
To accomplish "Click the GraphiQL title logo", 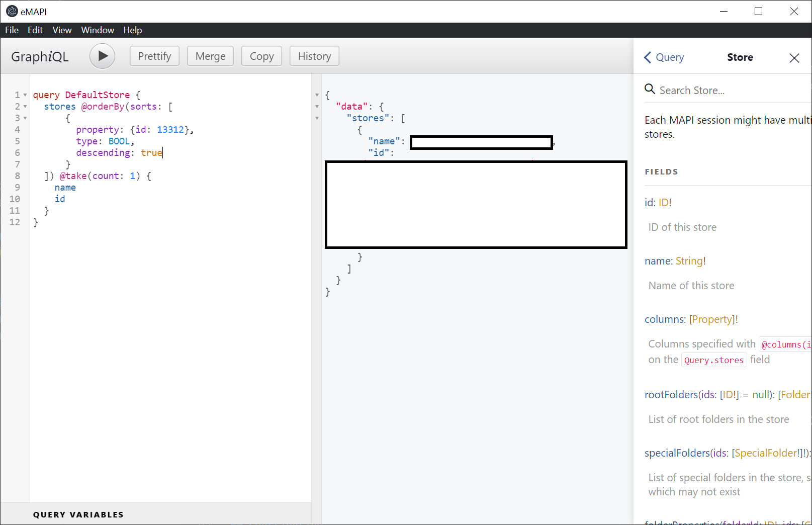I will (x=40, y=56).
